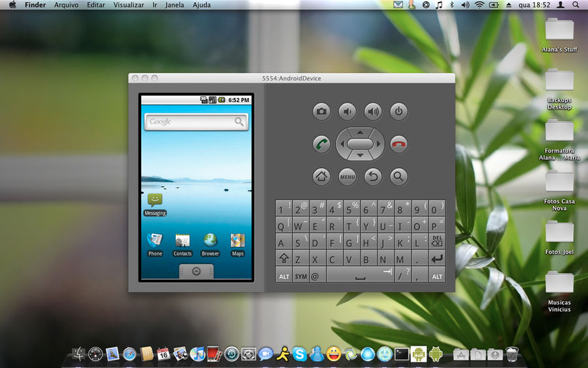Click the Google search input field
588x368 pixels.
pos(189,122)
